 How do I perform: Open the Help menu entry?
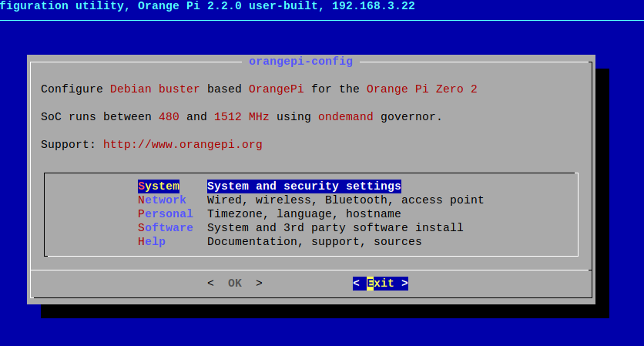pos(152,241)
